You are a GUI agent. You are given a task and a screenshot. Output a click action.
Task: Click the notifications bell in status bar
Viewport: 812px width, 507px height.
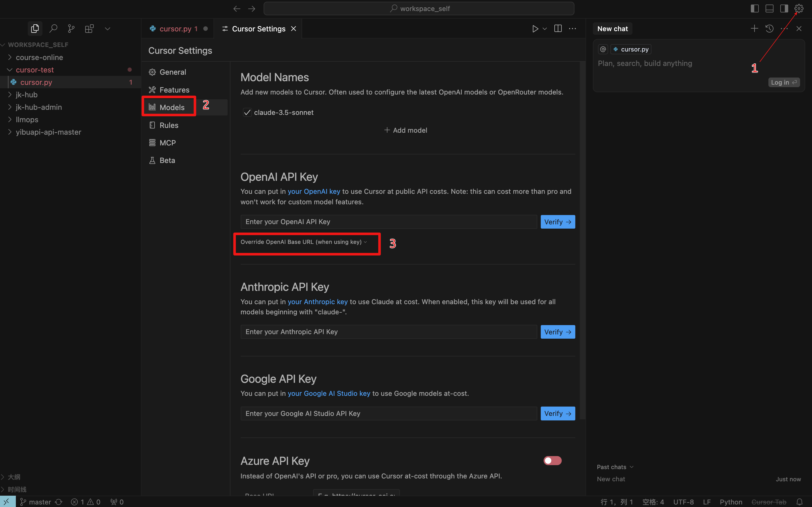800,502
